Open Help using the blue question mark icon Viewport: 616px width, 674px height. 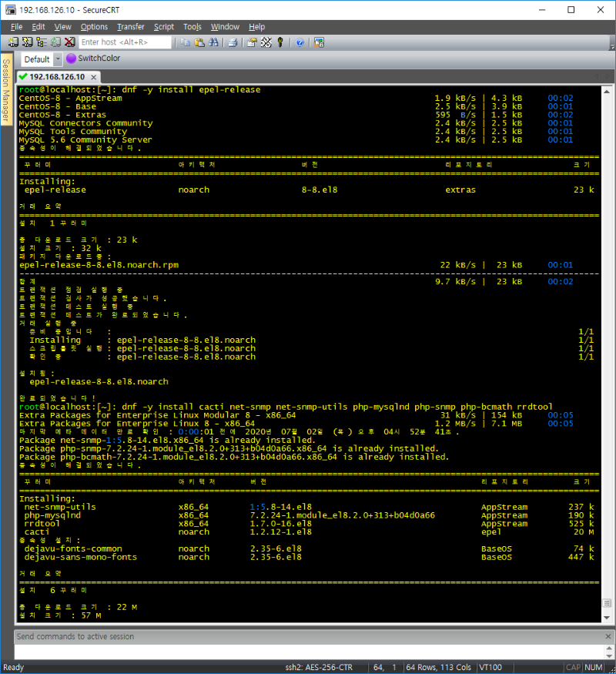299,42
